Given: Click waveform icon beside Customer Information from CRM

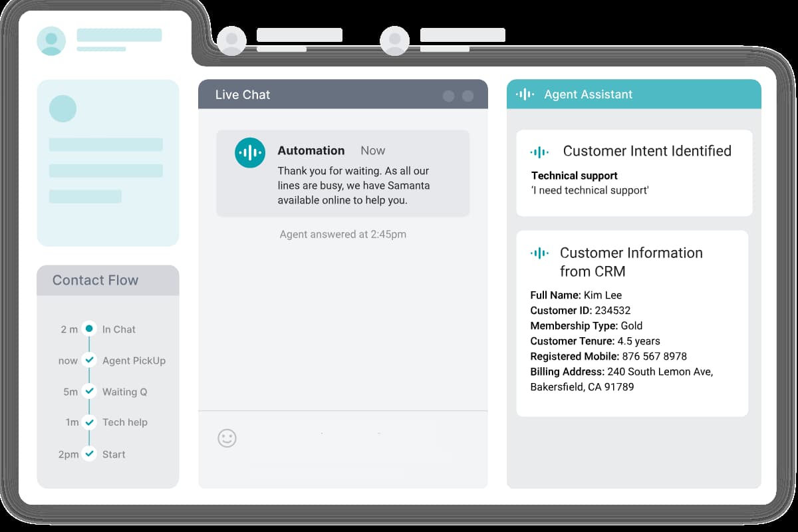Looking at the screenshot, I should [x=539, y=253].
